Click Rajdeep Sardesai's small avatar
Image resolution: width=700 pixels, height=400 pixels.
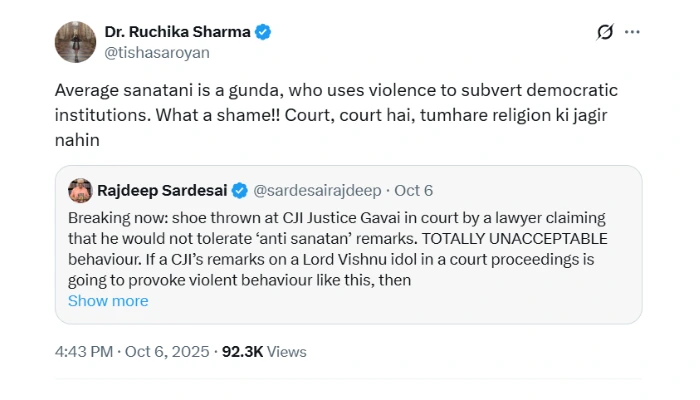point(80,191)
